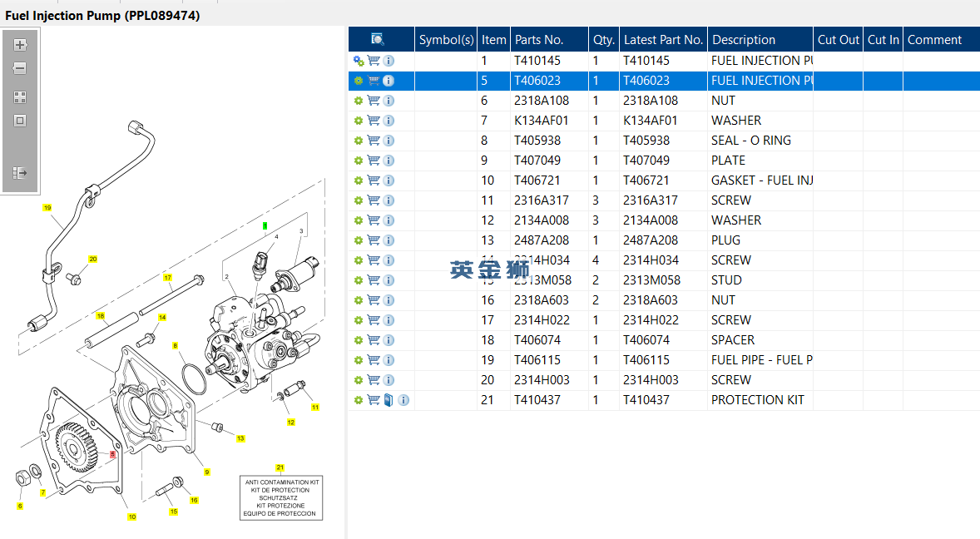The width and height of the screenshot is (980, 539).
Task: Open info for WASHER 2134A008
Action: [389, 220]
